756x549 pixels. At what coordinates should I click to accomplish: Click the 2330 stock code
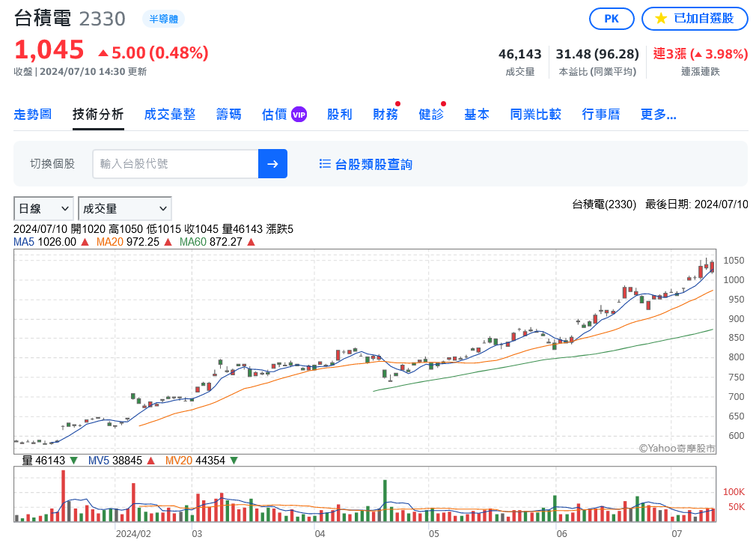[x=103, y=19]
